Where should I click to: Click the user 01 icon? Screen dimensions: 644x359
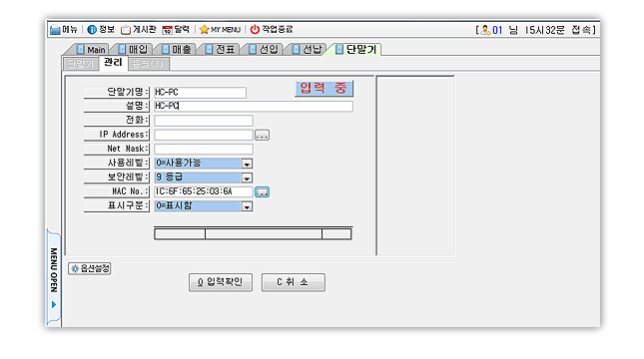(486, 30)
